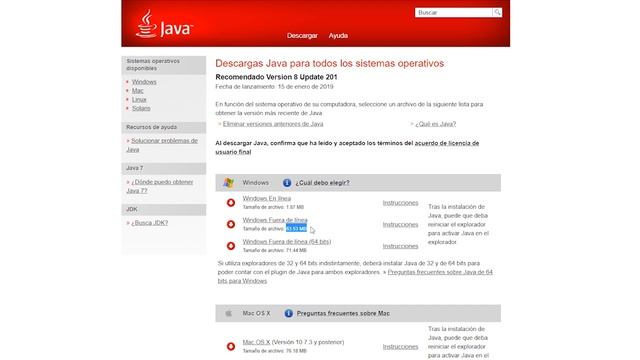
Task: Open acuerdo de licencia de usuario final
Action: click(x=347, y=147)
